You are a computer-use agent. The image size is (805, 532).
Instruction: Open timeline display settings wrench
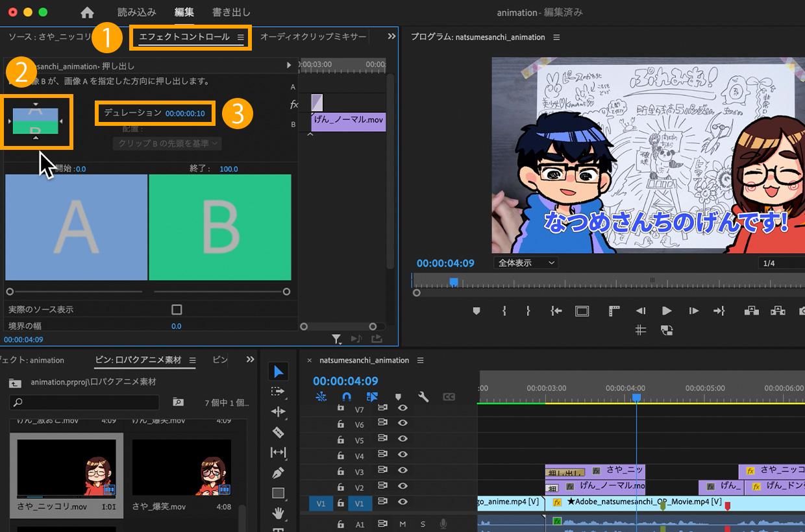coord(423,396)
